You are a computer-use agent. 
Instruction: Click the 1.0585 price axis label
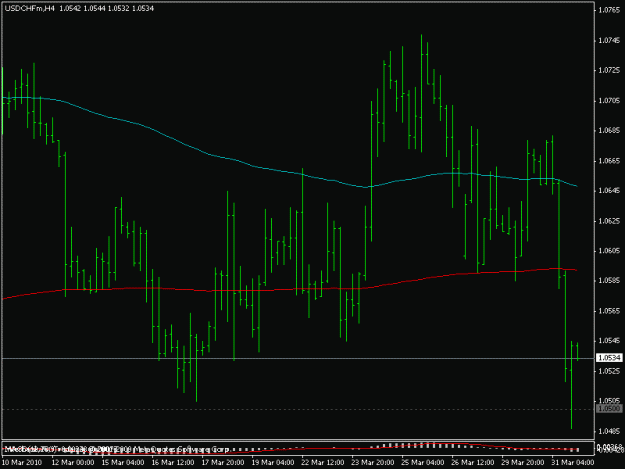(609, 281)
